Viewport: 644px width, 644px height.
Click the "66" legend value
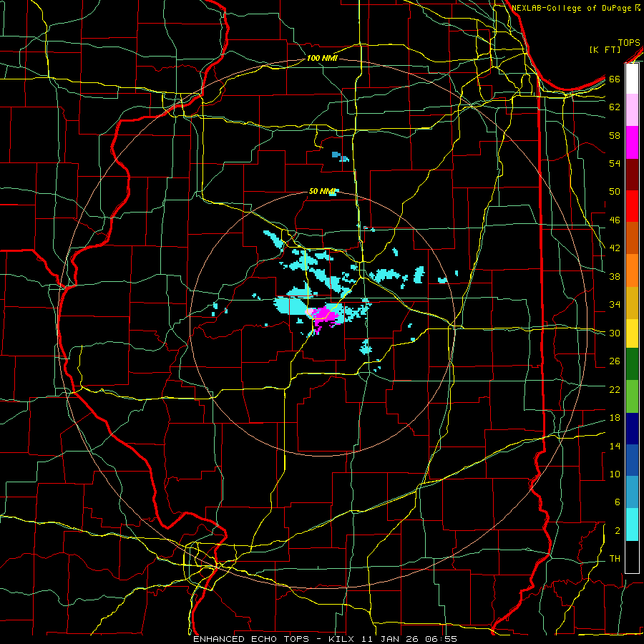pos(615,79)
